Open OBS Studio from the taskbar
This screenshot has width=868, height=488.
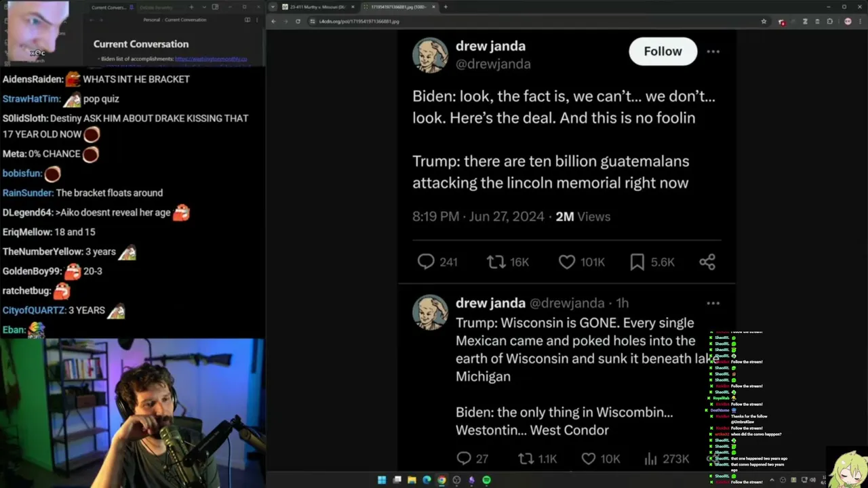pos(456,480)
